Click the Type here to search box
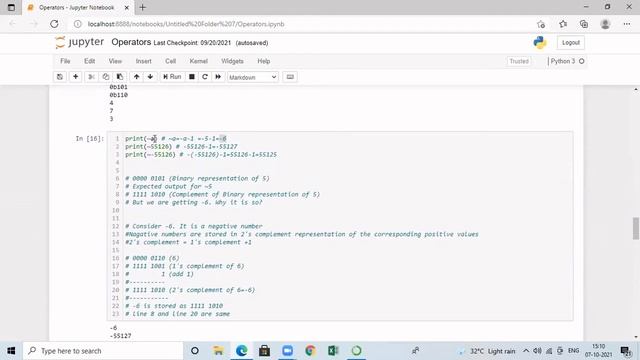 [x=103, y=351]
